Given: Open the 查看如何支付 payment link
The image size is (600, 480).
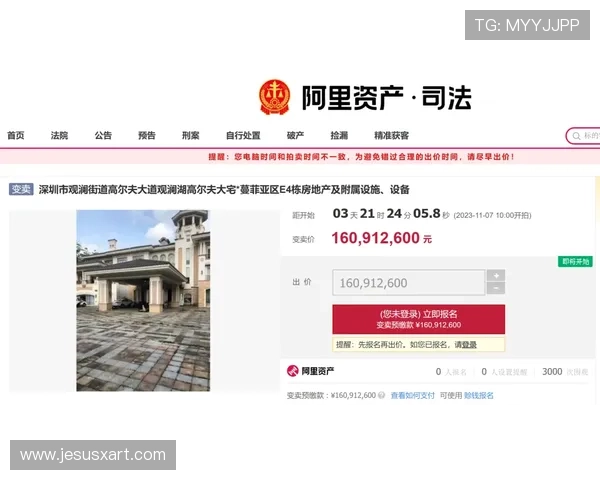Looking at the screenshot, I should point(412,395).
